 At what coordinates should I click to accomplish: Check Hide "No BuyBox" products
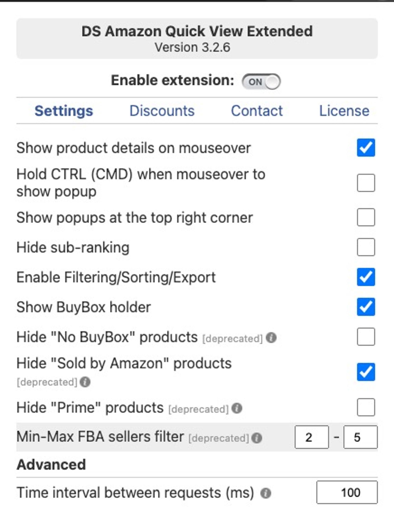point(366,337)
